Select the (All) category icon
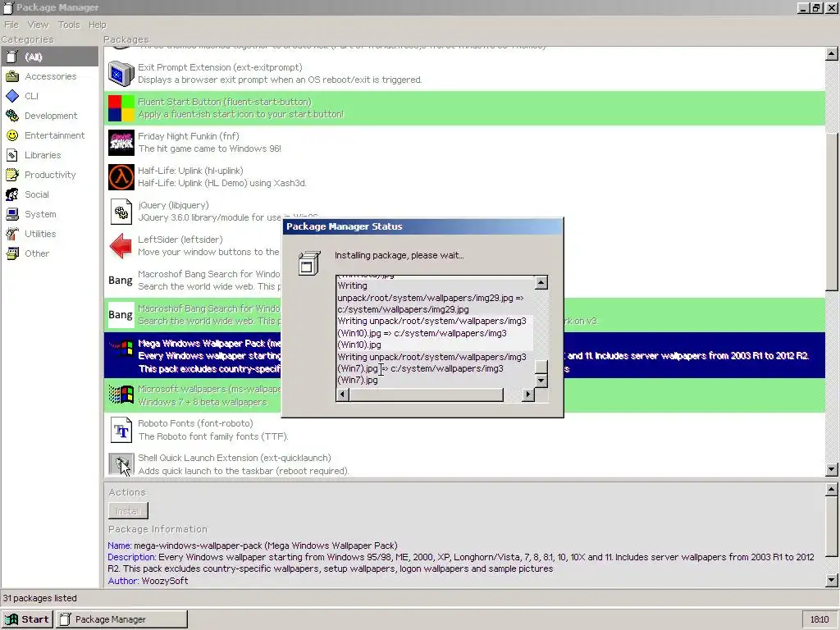840x630 pixels. 12,57
